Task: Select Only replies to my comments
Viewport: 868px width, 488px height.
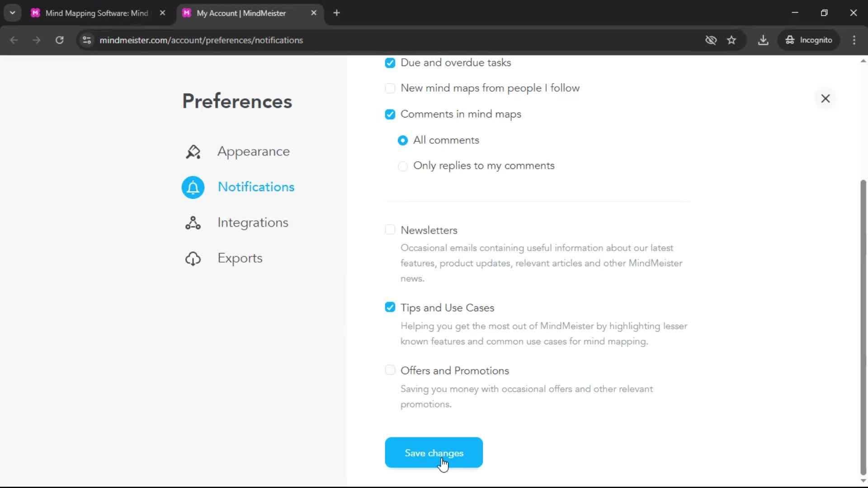Action: [x=402, y=166]
